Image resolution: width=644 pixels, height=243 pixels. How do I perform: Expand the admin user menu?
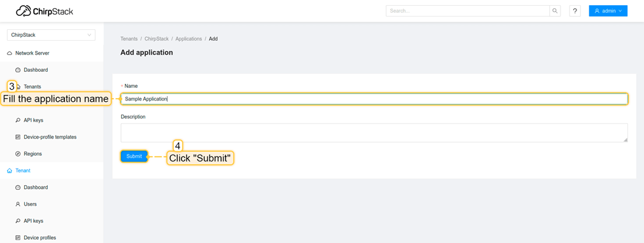click(x=608, y=11)
